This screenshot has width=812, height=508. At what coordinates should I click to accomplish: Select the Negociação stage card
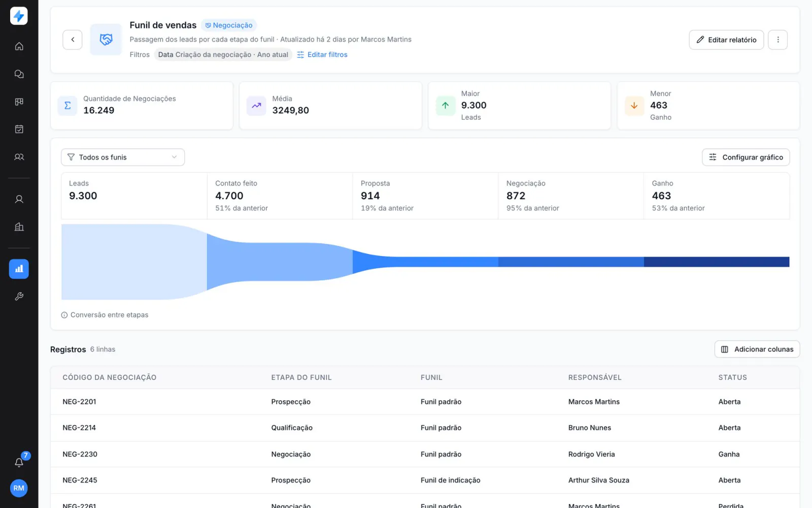571,196
